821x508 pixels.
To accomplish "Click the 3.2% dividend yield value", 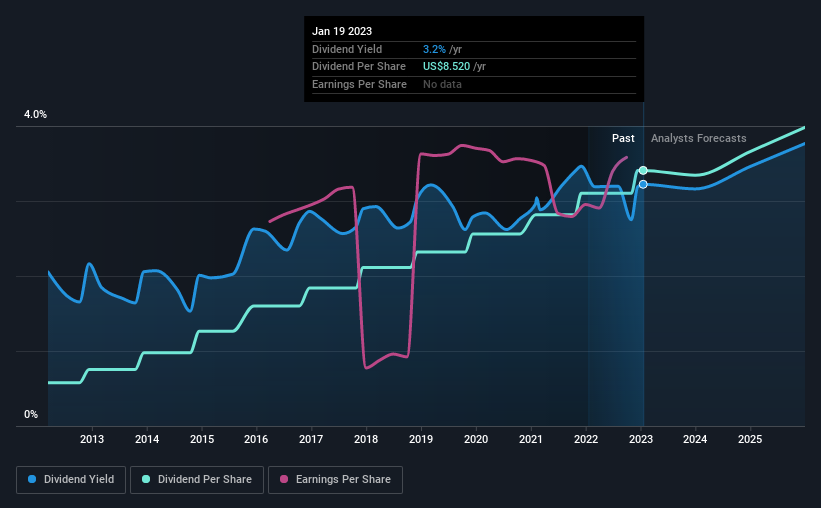I will [x=434, y=49].
